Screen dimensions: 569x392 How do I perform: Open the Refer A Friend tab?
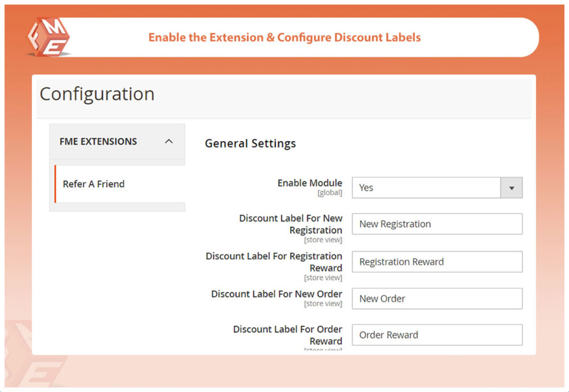coord(94,184)
